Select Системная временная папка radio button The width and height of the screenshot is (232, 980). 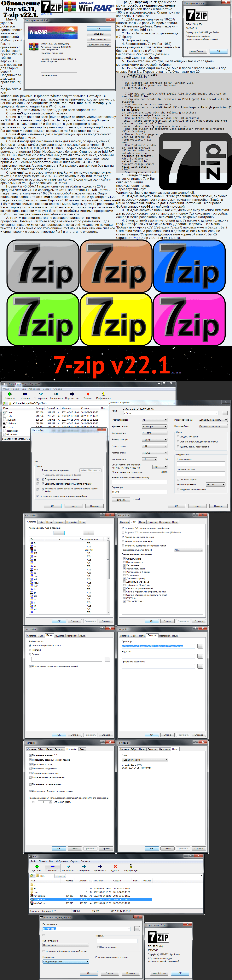[30, 646]
